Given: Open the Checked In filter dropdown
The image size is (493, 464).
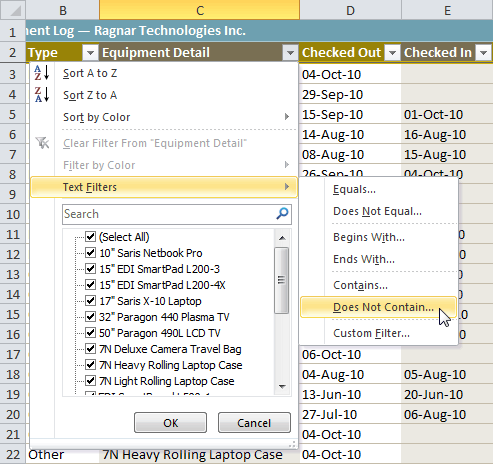Looking at the screenshot, I should tap(483, 52).
